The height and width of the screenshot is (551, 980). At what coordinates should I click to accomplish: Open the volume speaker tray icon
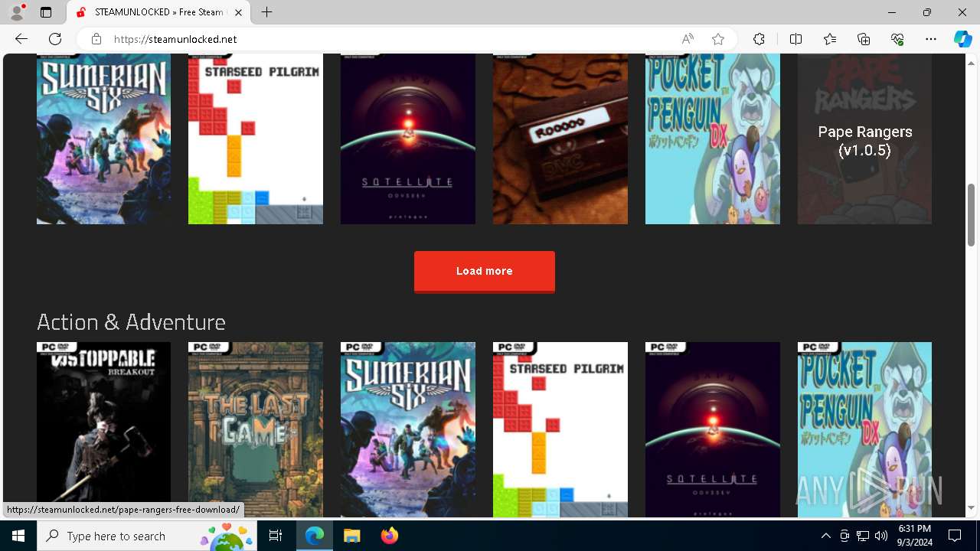click(881, 536)
